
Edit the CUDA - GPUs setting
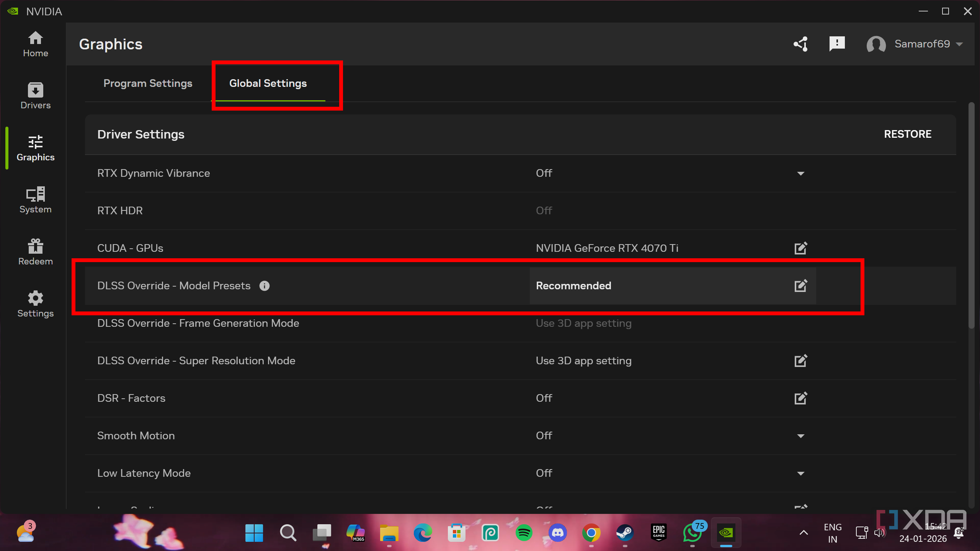pos(800,248)
